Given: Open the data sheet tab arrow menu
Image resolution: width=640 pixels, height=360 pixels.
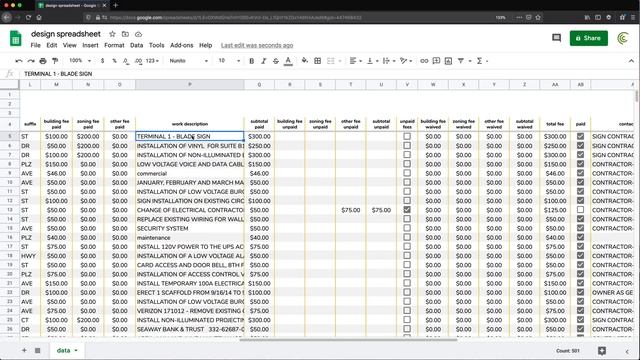Looking at the screenshot, I should (x=76, y=351).
